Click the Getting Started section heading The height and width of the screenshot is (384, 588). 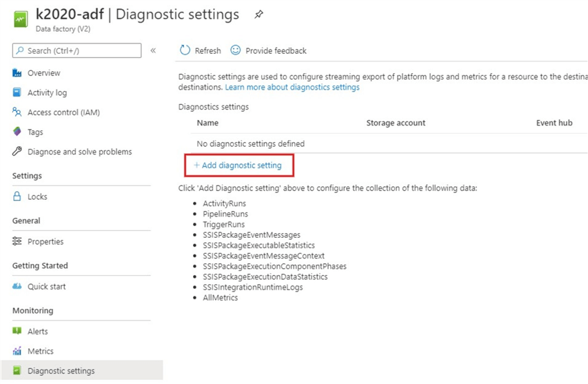click(x=40, y=265)
